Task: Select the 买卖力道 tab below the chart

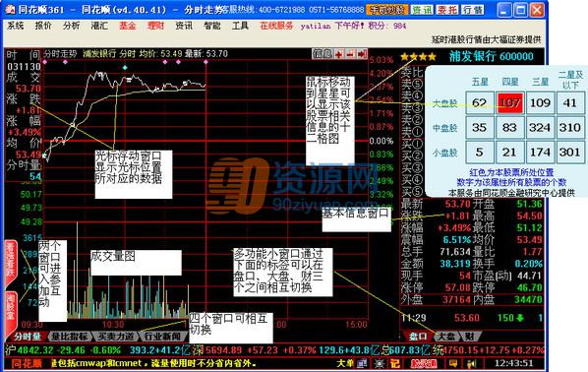Action: (115, 337)
